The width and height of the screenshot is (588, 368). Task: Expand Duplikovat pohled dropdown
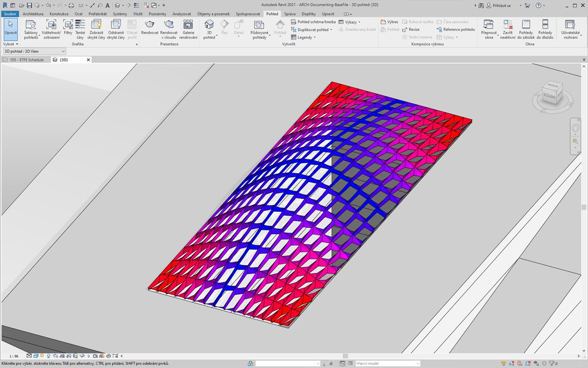(312, 29)
